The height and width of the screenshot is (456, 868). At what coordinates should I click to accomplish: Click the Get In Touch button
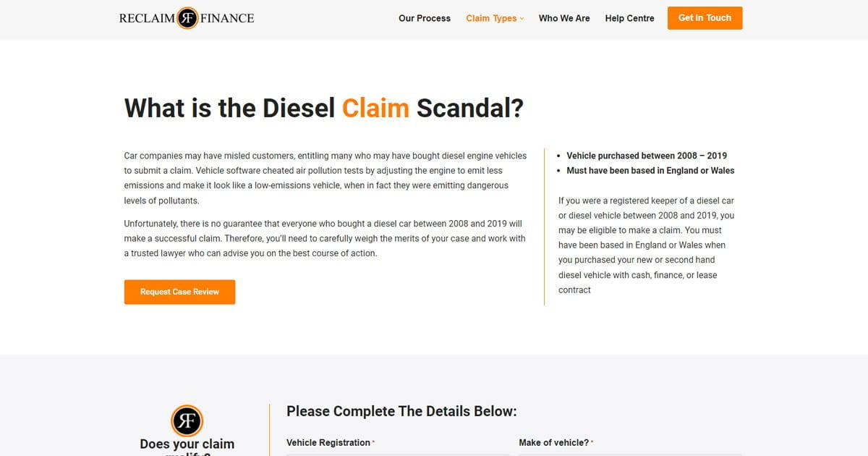click(x=705, y=17)
